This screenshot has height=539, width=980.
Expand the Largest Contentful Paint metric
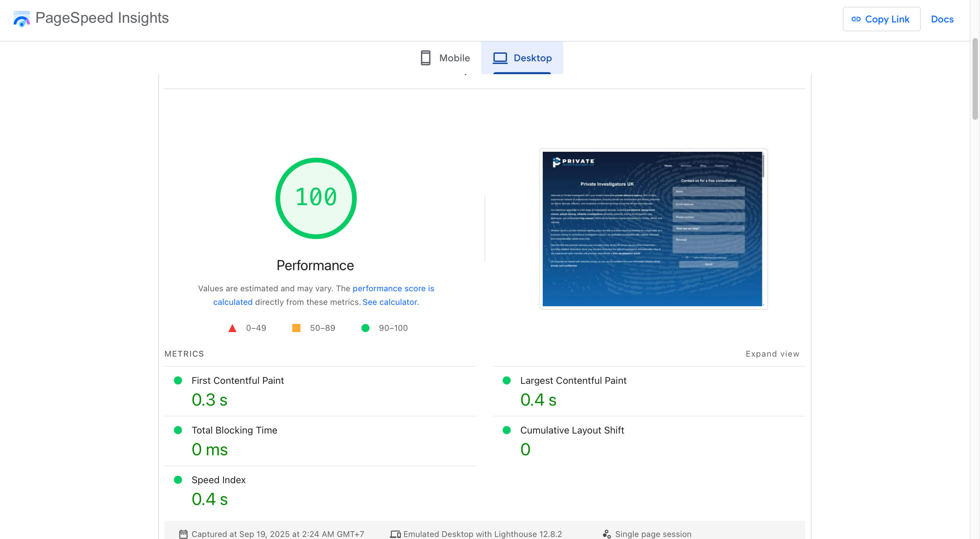[x=573, y=380]
